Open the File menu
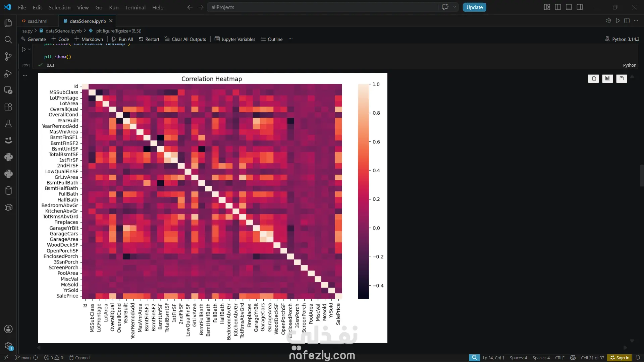This screenshot has width=644, height=362. pos(22,7)
